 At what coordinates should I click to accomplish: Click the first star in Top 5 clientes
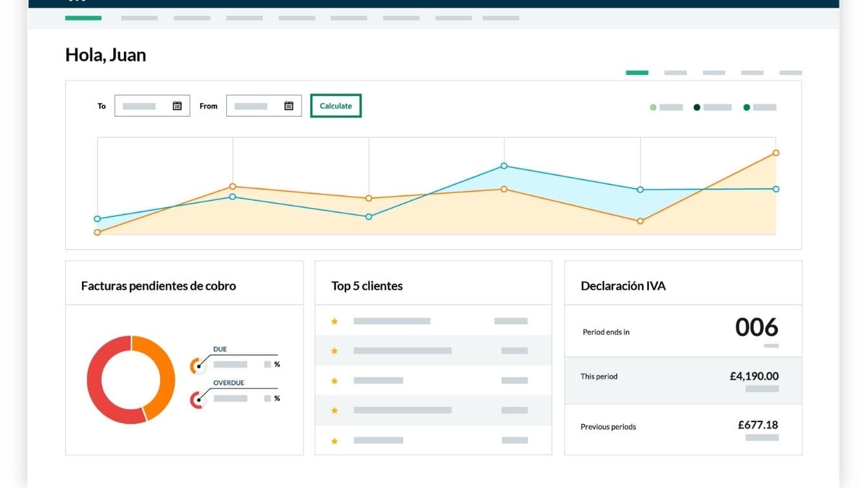pyautogui.click(x=335, y=321)
